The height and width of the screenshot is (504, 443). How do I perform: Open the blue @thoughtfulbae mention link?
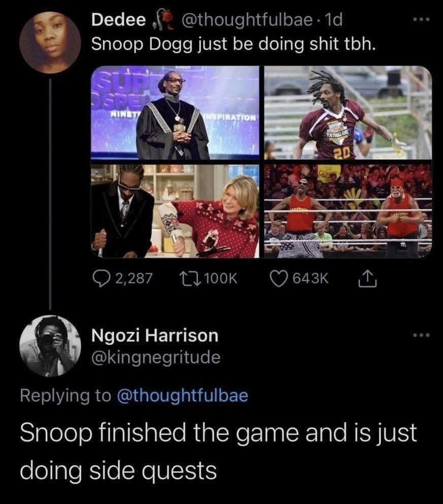[x=183, y=396]
